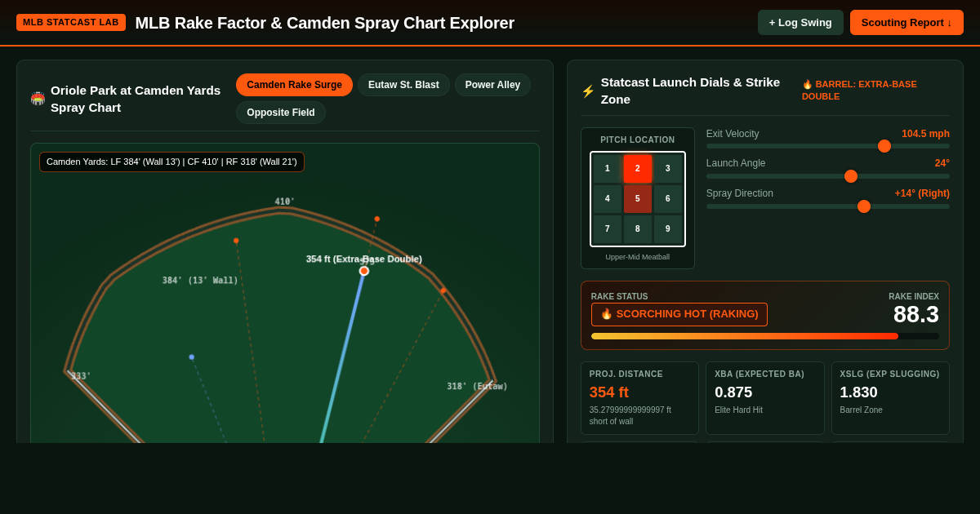Click the 1.830 xSLG value
Image resolution: width=980 pixels, height=514 pixels.
pos(859,392)
